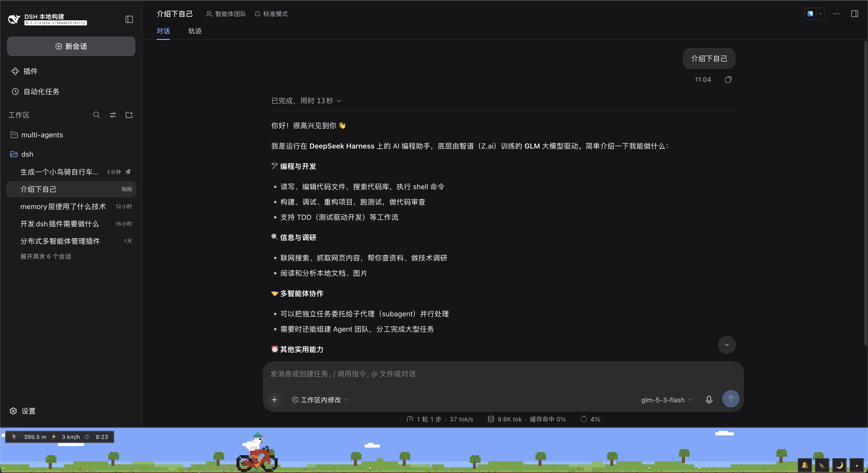Image resolution: width=868 pixels, height=473 pixels.
Task: Switch to the 轨迹 tab
Action: [195, 31]
